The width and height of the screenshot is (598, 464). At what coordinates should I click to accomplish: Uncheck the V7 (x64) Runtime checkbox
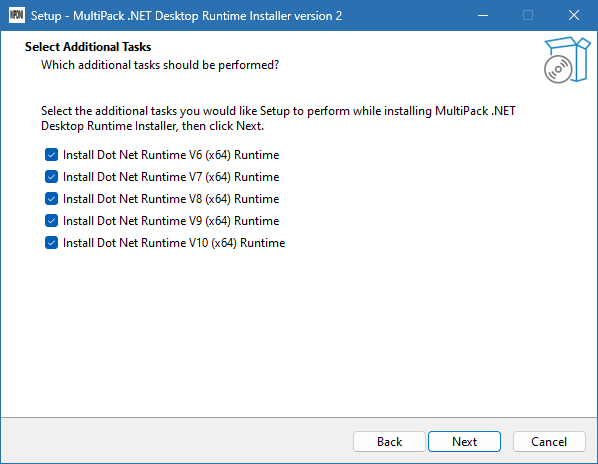[51, 177]
